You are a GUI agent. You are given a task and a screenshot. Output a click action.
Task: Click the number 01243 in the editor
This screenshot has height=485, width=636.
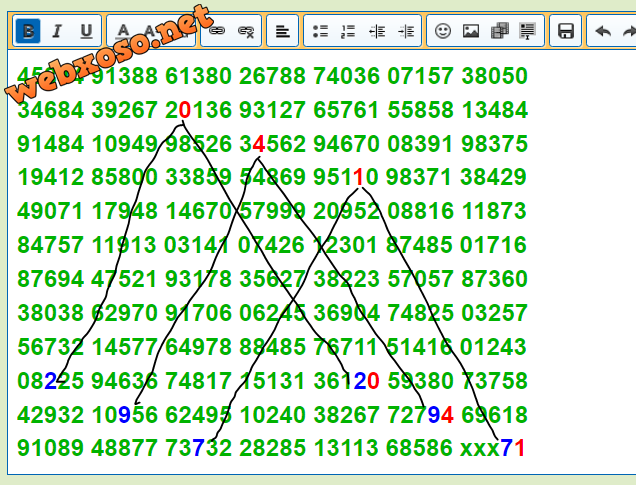(494, 347)
